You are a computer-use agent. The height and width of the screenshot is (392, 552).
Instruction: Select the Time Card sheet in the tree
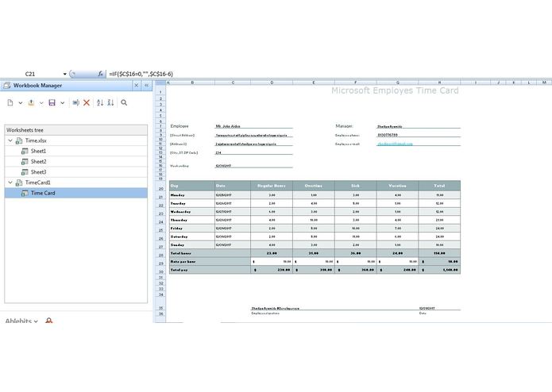pos(76,193)
